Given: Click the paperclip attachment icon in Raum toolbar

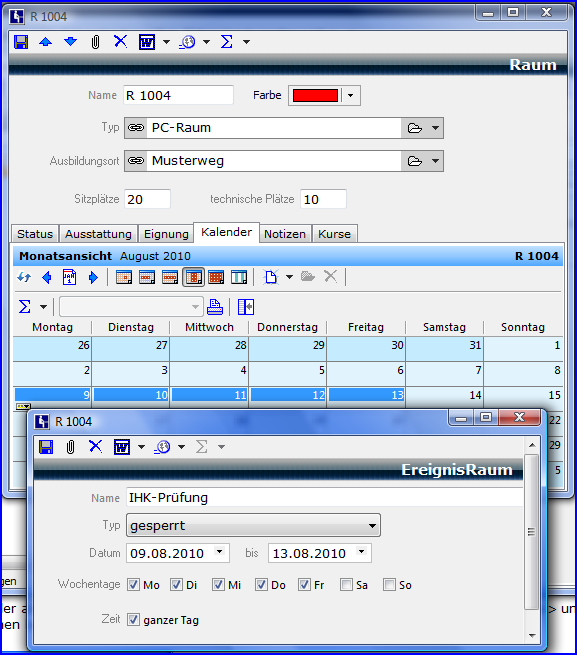Looking at the screenshot, I should [x=95, y=42].
